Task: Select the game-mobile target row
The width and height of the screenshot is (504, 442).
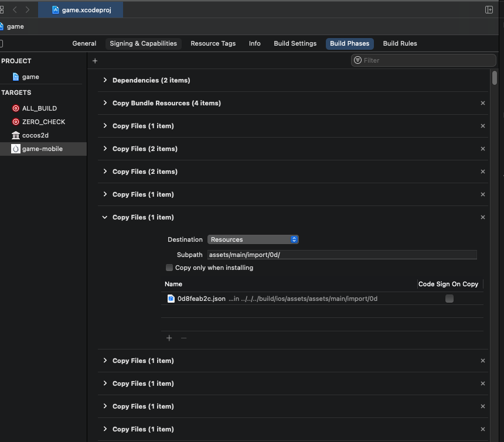Action: pyautogui.click(x=43, y=149)
